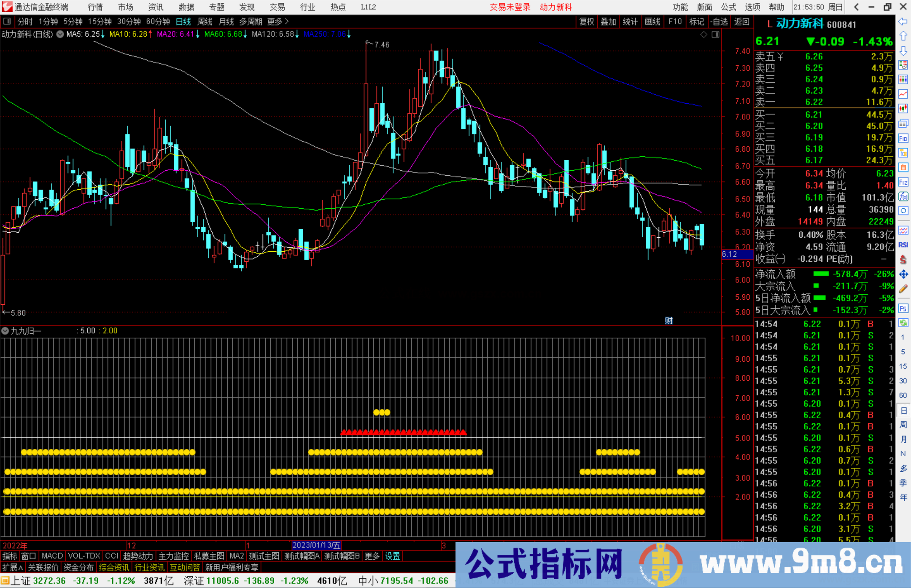Toggle 复权 price adjustment on the chart toolbar
Screen dimensions: 911x588
587,21
